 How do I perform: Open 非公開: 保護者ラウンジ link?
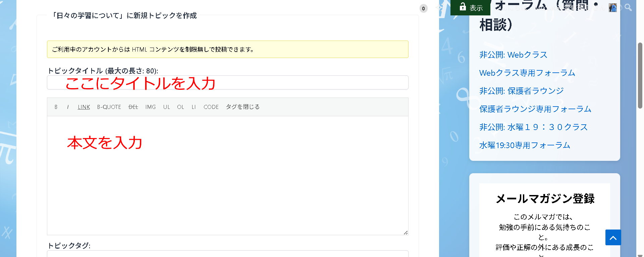coord(522,91)
